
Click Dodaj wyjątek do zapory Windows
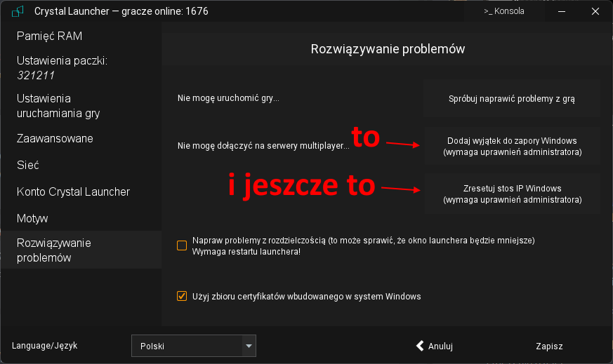[512, 146]
